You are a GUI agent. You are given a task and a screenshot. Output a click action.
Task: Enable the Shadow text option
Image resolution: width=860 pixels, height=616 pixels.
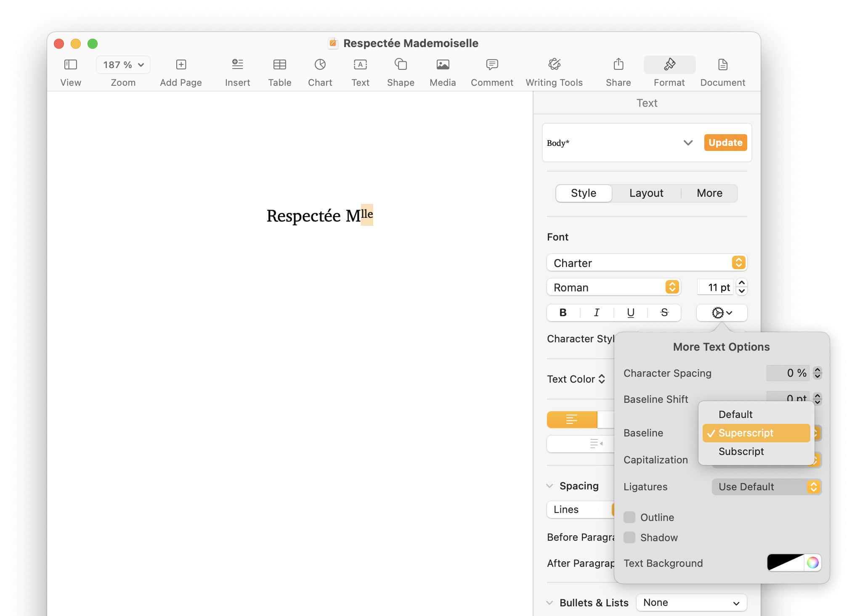pyautogui.click(x=630, y=537)
